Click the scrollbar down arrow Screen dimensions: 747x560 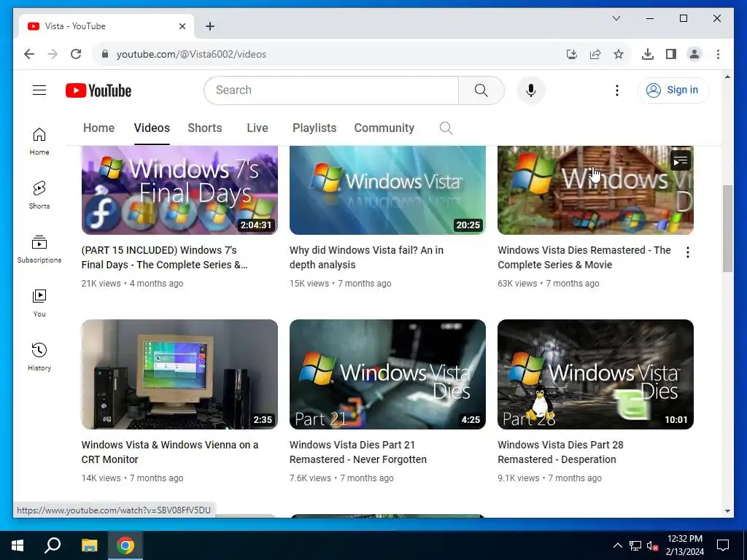[x=727, y=511]
